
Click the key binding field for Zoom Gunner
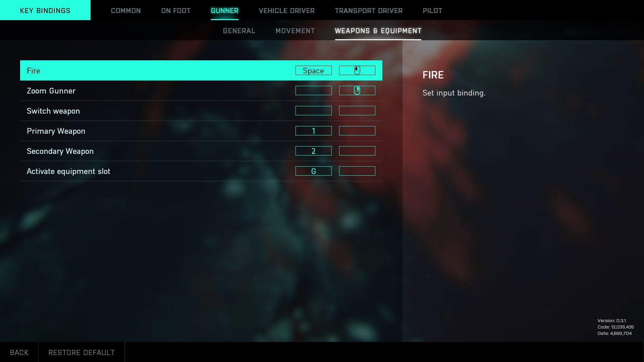pos(313,90)
